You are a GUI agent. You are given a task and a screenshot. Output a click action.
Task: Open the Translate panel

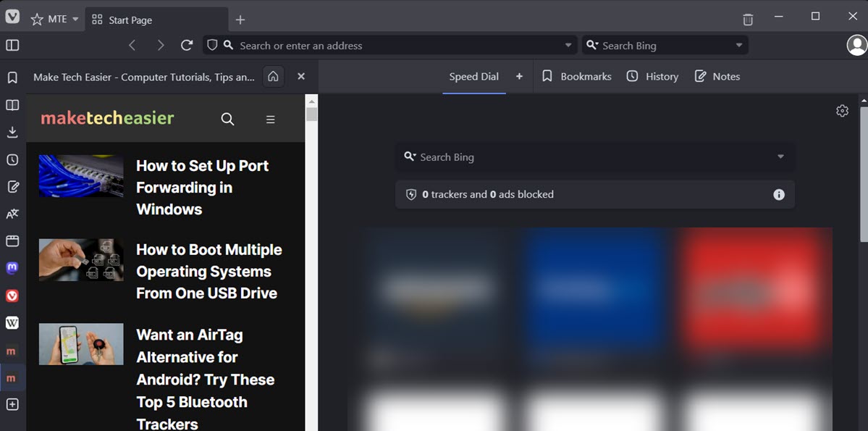[12, 213]
